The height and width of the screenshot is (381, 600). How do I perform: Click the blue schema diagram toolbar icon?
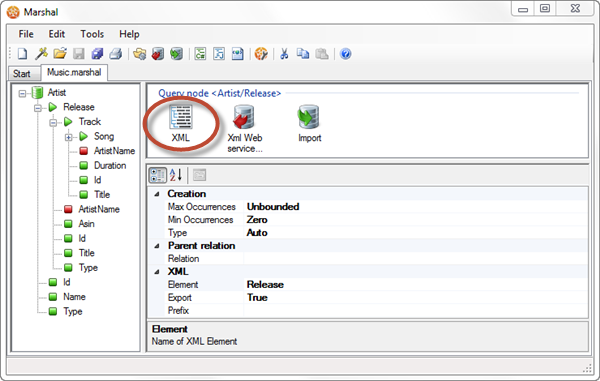pyautogui.click(x=219, y=54)
